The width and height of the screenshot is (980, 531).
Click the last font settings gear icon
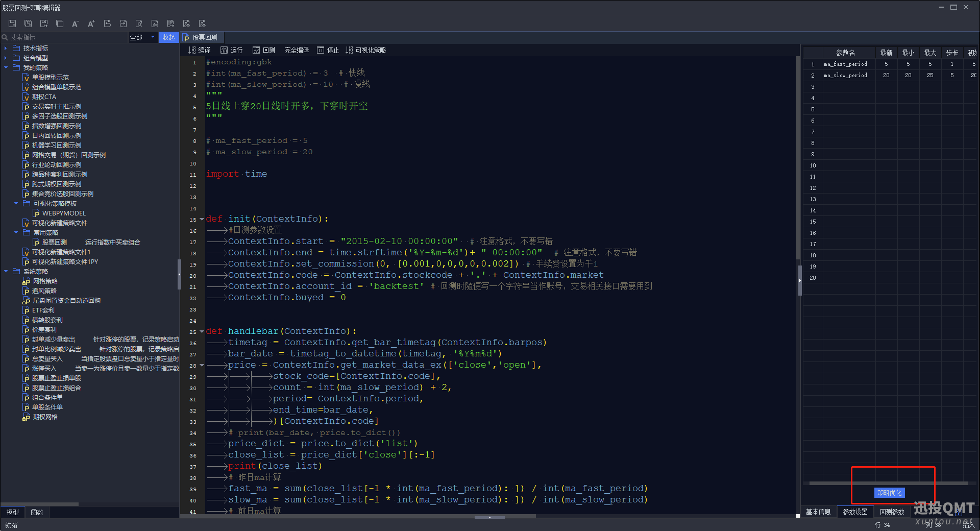click(202, 23)
